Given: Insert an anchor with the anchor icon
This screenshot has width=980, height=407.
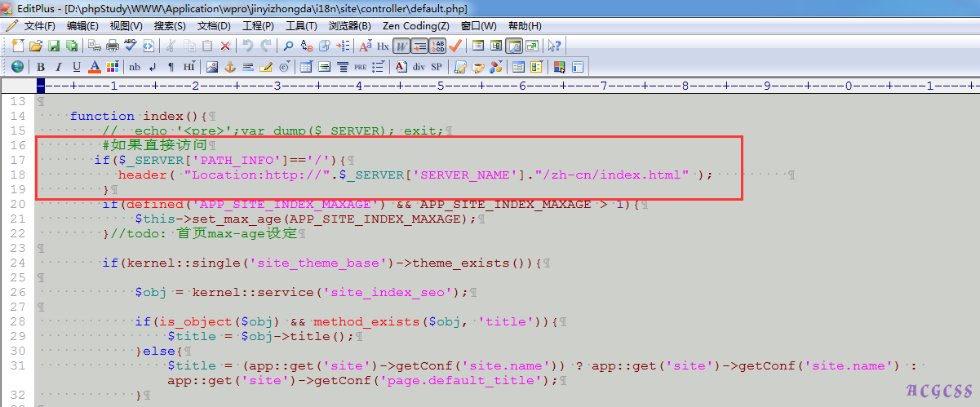Looking at the screenshot, I should pos(229,67).
